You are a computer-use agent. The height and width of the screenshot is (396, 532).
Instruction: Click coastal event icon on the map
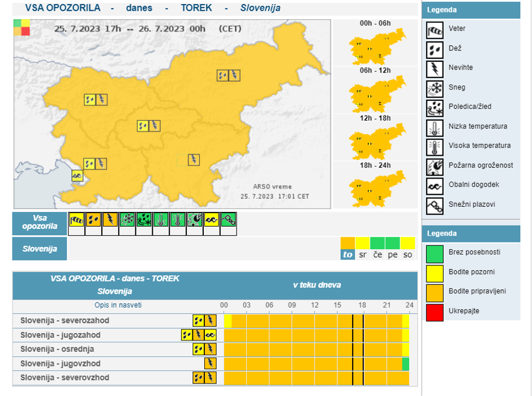pos(78,176)
